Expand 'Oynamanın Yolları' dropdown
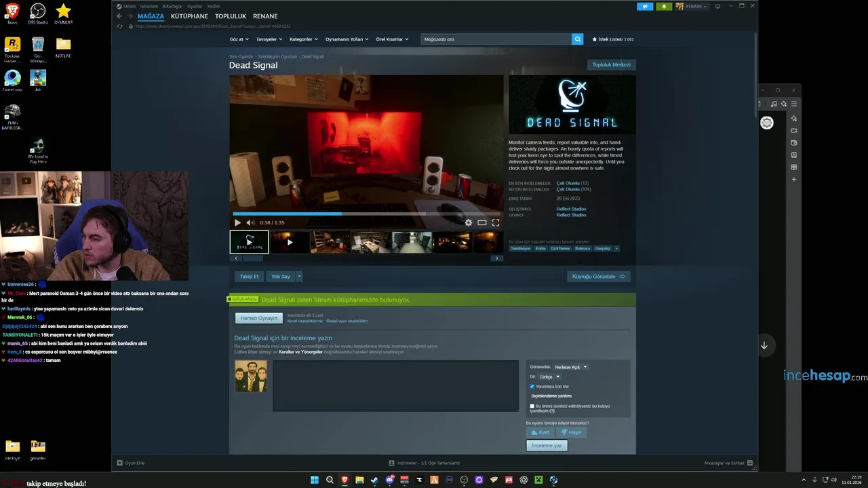Viewport: 868px width, 488px height. pyautogui.click(x=347, y=39)
